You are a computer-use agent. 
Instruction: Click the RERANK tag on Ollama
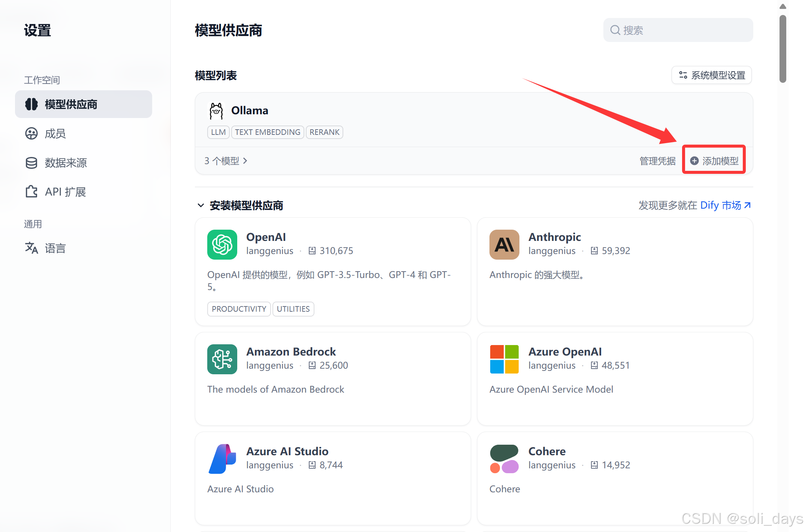click(x=324, y=132)
